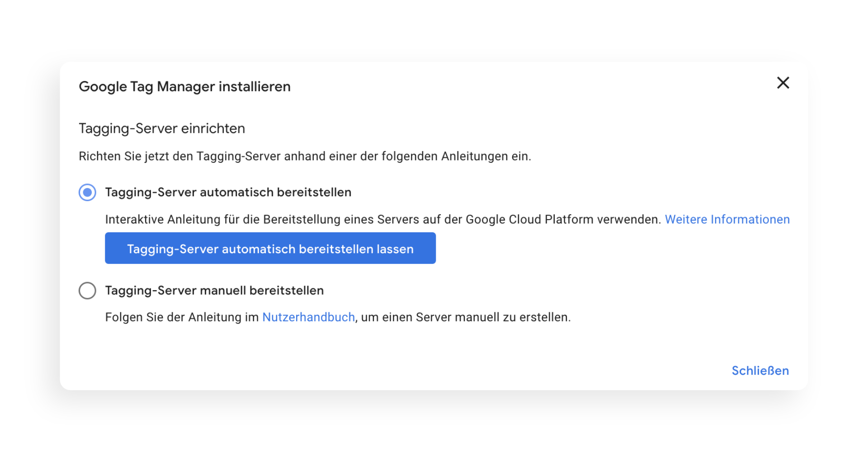
Task: Click the word 'Anleitungen' in the instruction sentence
Action: (475, 156)
